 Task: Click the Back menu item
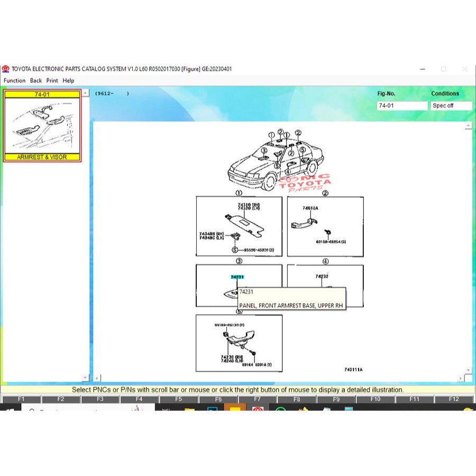(x=36, y=80)
